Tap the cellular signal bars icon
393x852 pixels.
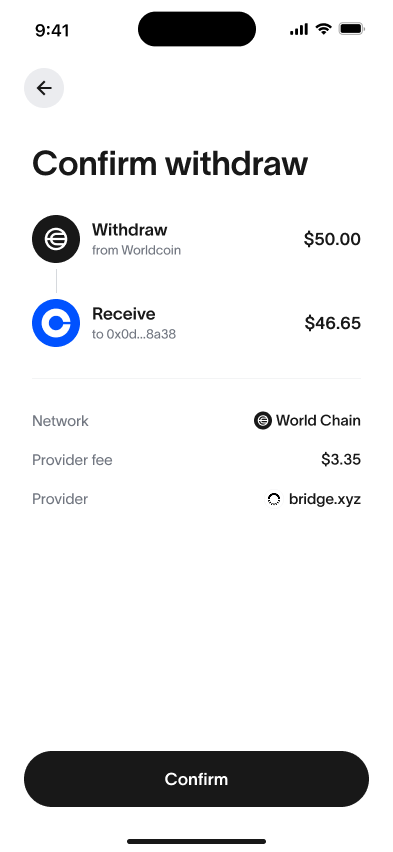299,29
